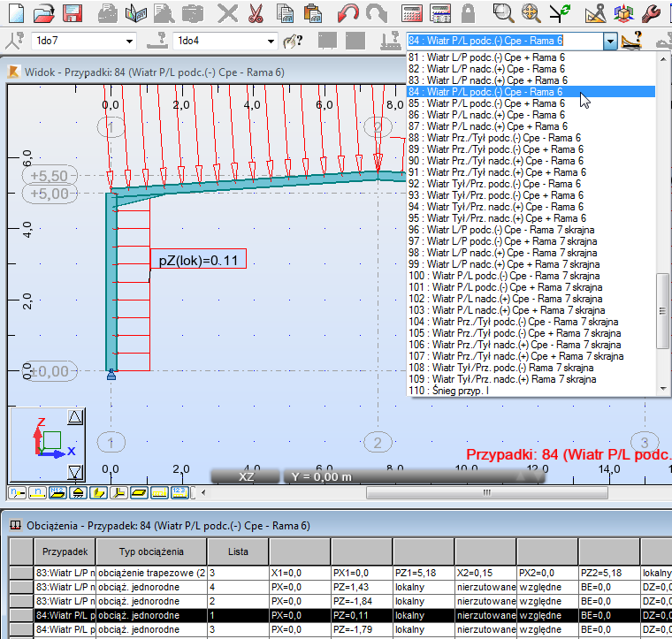
Task: Toggle support symbols display icon at view bottom
Action: [x=78, y=492]
